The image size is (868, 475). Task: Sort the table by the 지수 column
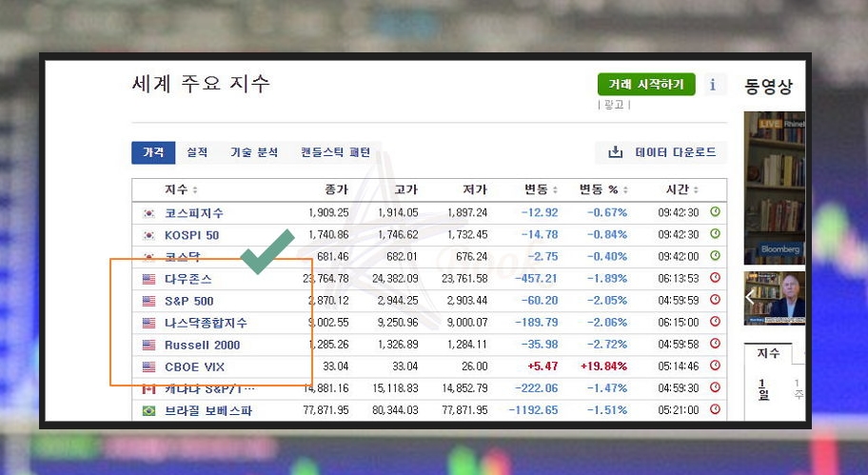195,190
